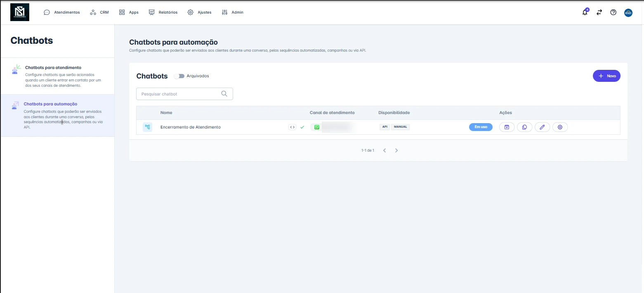The height and width of the screenshot is (293, 644).
Task: Click the Em uso status badge
Action: point(481,127)
